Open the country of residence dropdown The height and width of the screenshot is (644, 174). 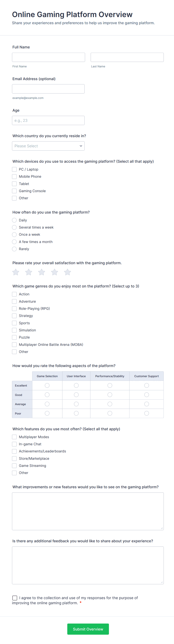tap(48, 146)
